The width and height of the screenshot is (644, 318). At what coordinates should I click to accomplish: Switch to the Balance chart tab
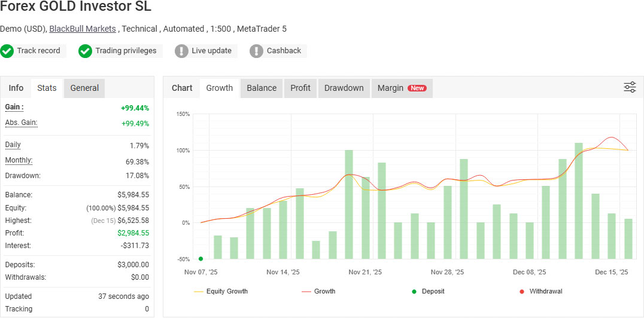(x=262, y=88)
